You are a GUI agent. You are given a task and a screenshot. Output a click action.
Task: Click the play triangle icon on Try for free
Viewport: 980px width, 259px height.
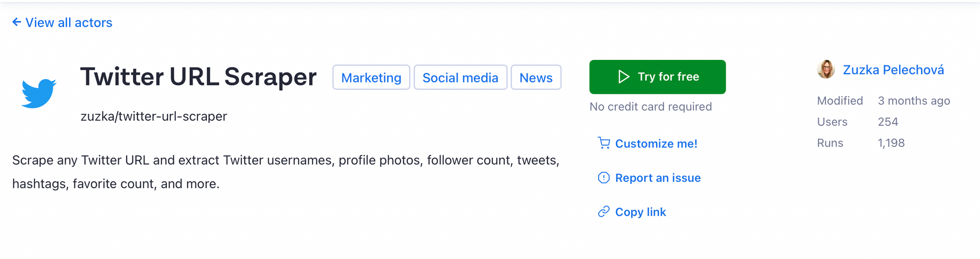(x=623, y=77)
